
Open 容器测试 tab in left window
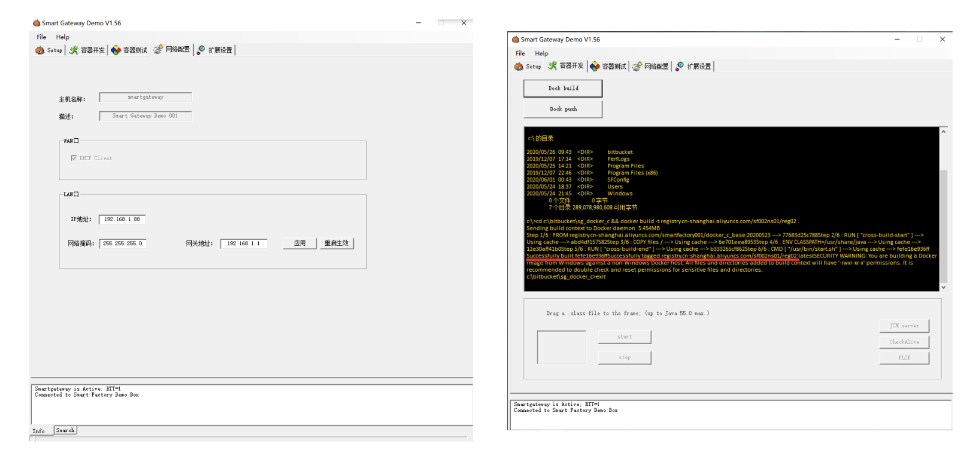tap(129, 50)
